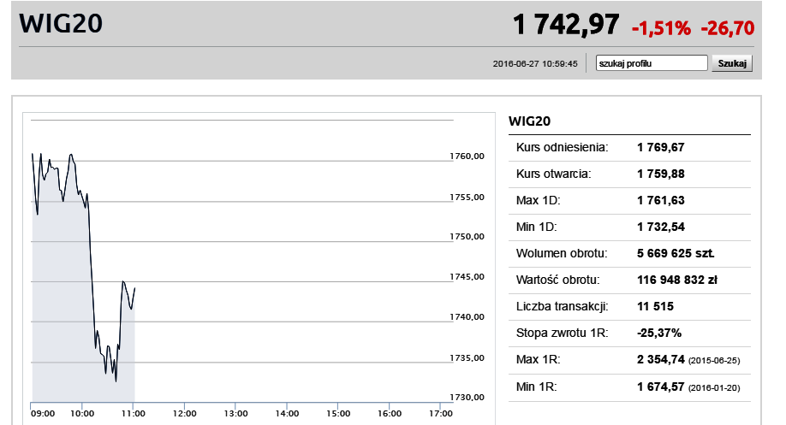The width and height of the screenshot is (786, 425).
Task: Click the value 1 732,54
Action: tap(661, 227)
